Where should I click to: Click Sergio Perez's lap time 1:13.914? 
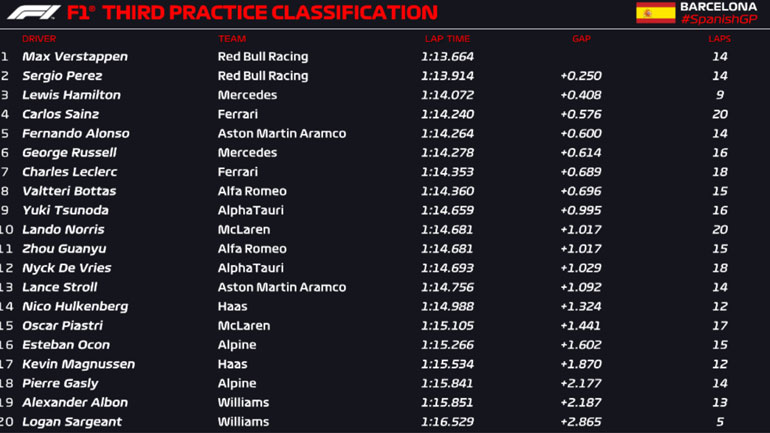point(447,76)
